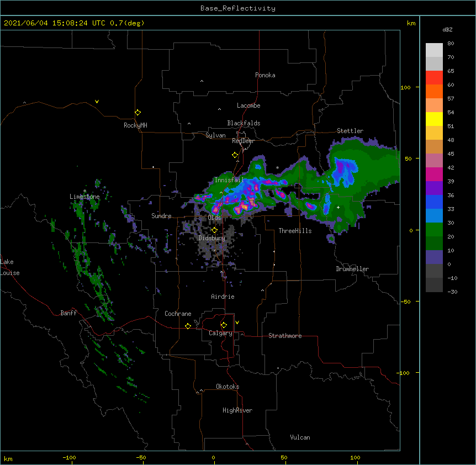The image size is (476, 465).
Task: Select the HighRiver town label
Action: pos(237,410)
